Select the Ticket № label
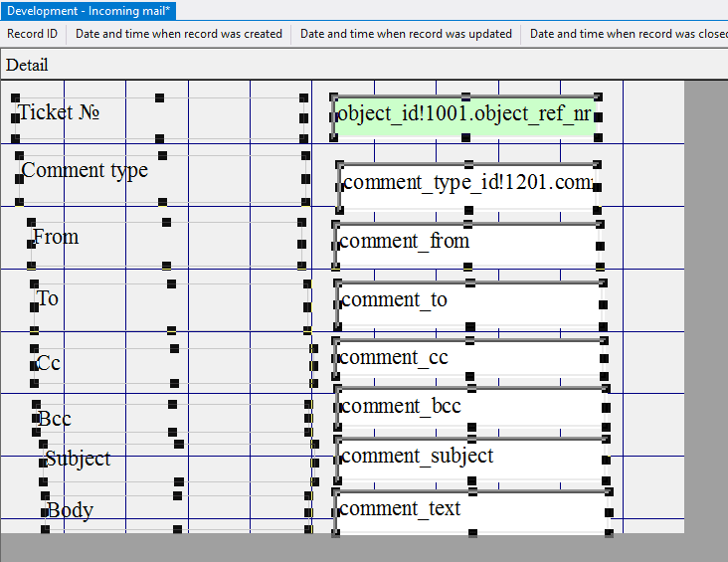728x562 pixels. [x=59, y=112]
